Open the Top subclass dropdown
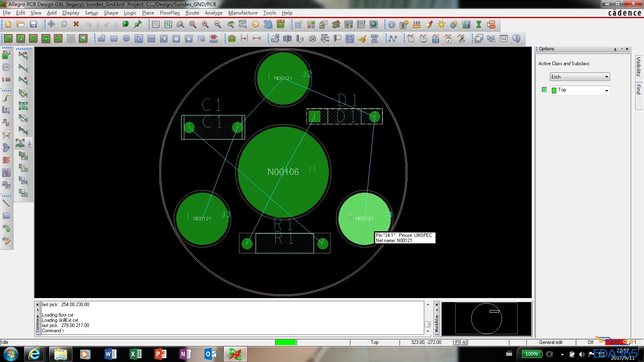Viewport: 644px width, 362px height. (580, 90)
